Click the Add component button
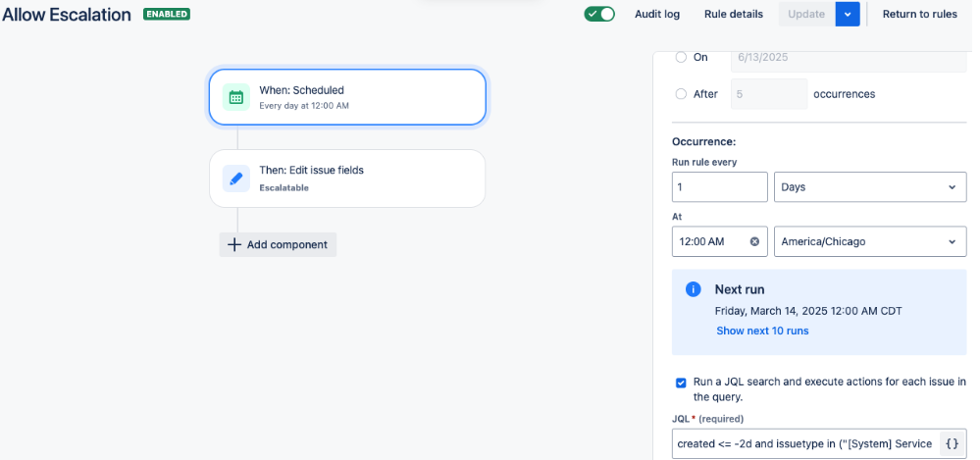The height and width of the screenshot is (460, 980). click(x=279, y=245)
